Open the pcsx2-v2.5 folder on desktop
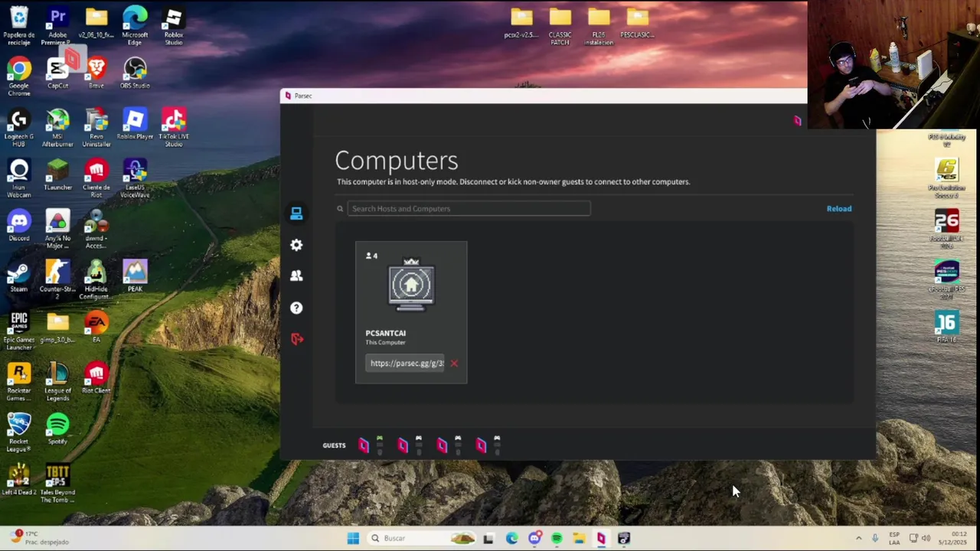Screen dimensions: 980x551 (x=521, y=23)
